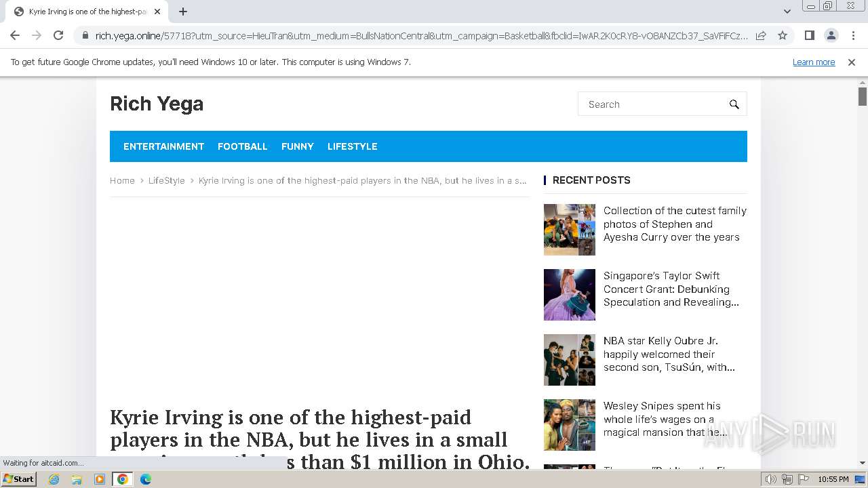
Task: Click the scrollbar down arrow
Action: tap(863, 463)
